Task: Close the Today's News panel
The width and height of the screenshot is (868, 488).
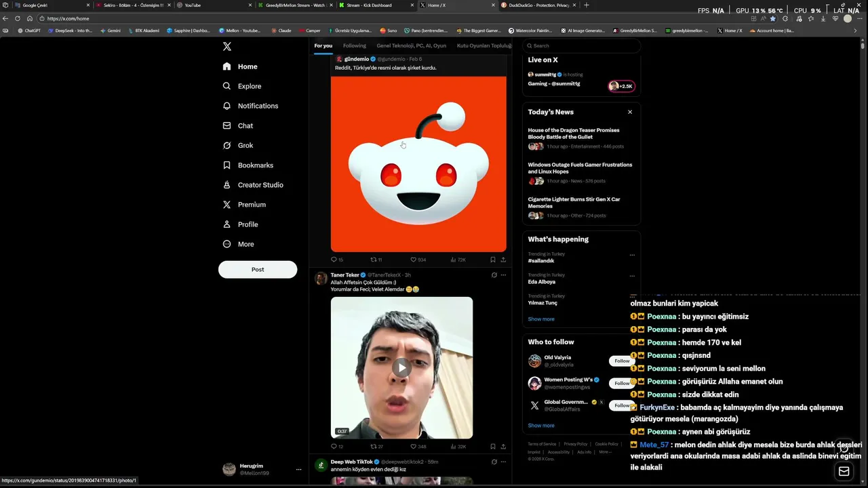Action: pyautogui.click(x=630, y=112)
